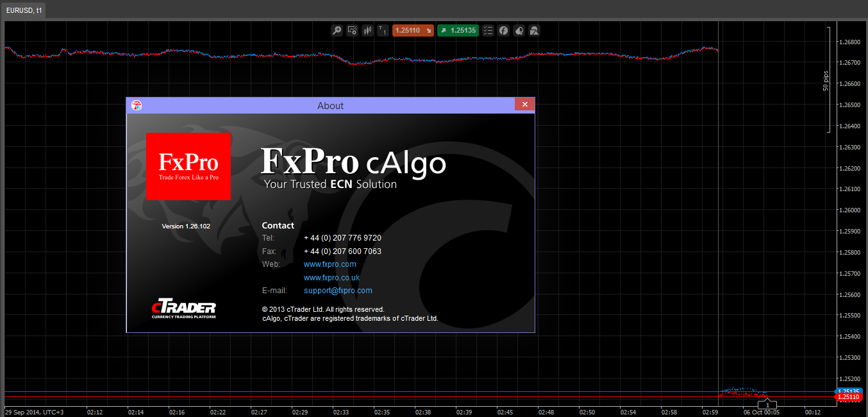Viewport: 868px width, 417px height.
Task: Click the 02:33 time axis label
Action: pyautogui.click(x=342, y=413)
